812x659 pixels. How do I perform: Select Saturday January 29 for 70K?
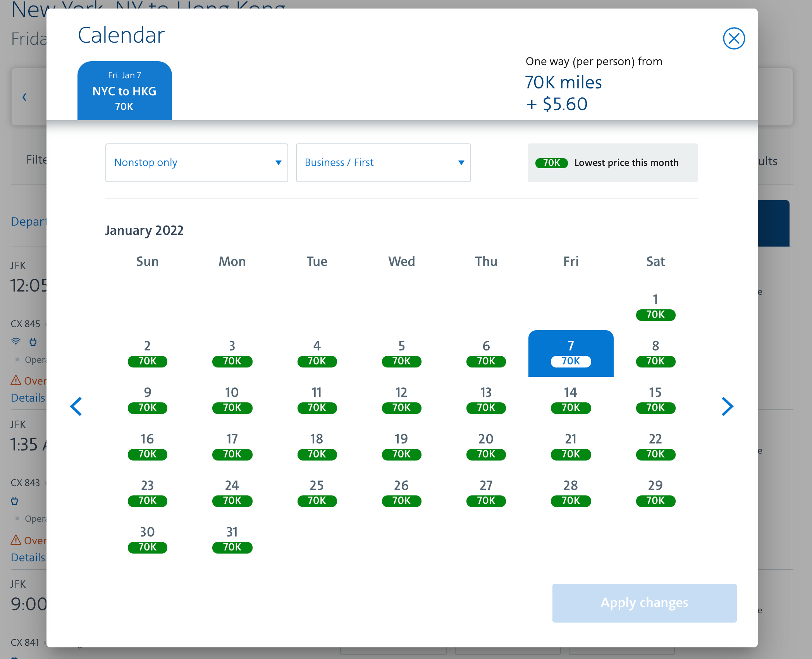(x=655, y=493)
